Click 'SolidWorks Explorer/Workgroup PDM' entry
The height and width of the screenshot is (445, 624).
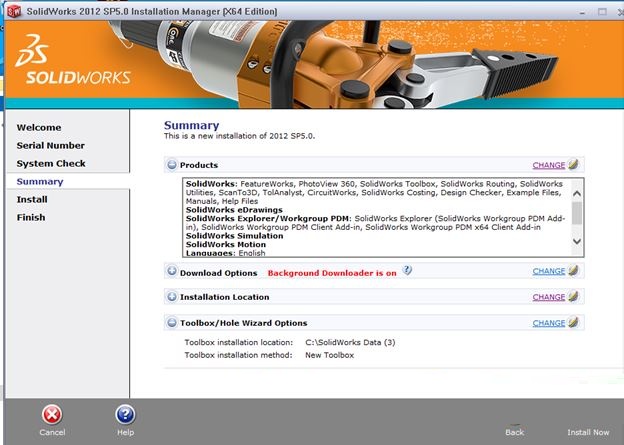pyautogui.click(x=269, y=219)
